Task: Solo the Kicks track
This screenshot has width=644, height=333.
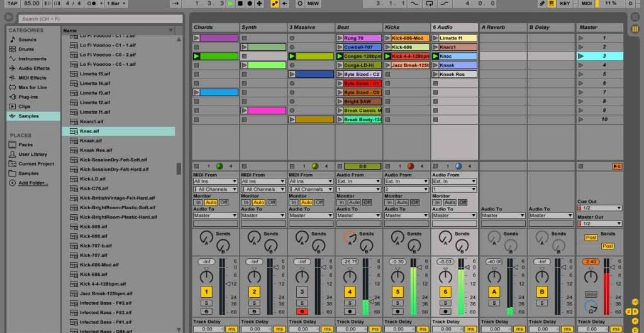Action: (397, 303)
